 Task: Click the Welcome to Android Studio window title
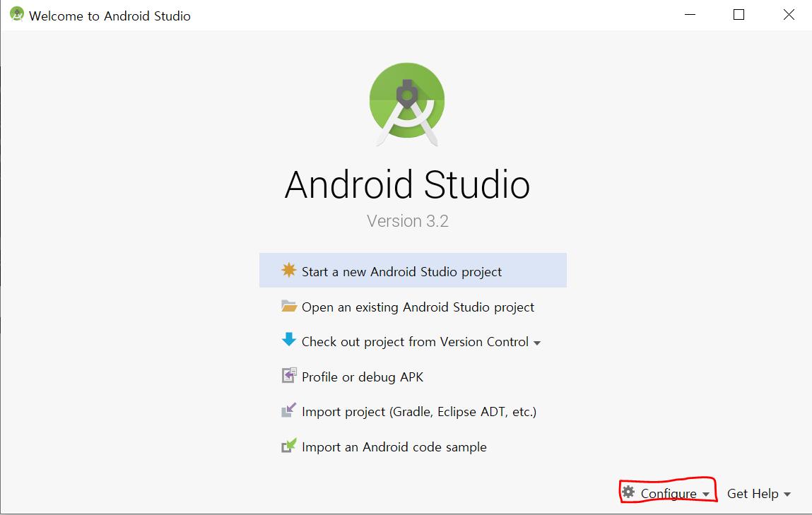pyautogui.click(x=110, y=16)
